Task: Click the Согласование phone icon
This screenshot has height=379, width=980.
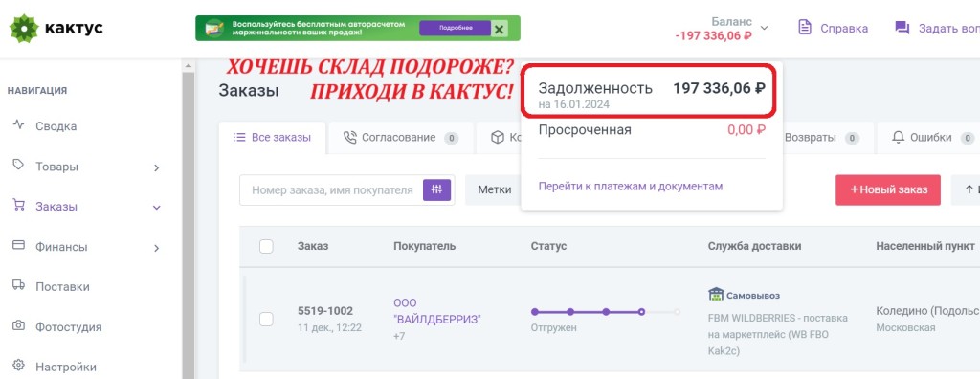Action: 350,138
